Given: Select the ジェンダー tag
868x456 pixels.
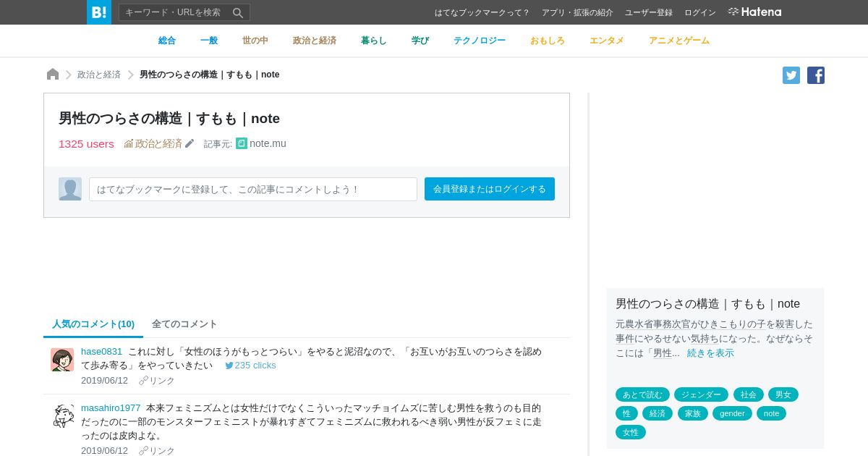Looking at the screenshot, I should [701, 394].
